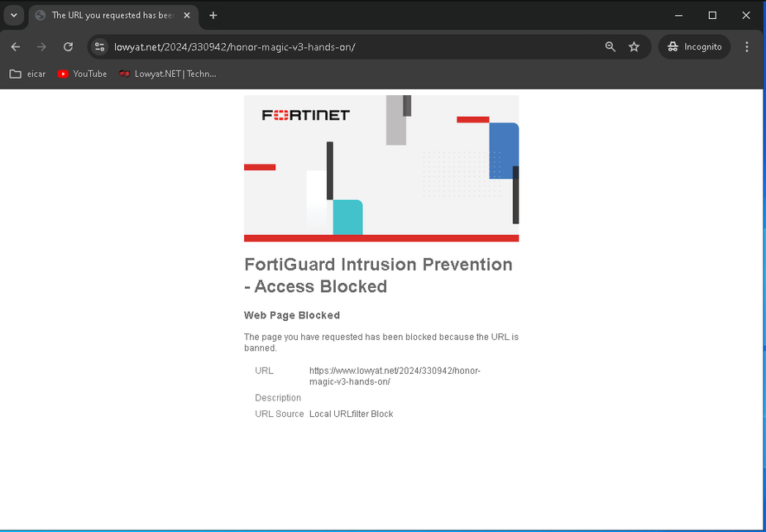Image resolution: width=766 pixels, height=532 pixels.
Task: Click 'Local URLfilter Block' value
Action: point(352,414)
